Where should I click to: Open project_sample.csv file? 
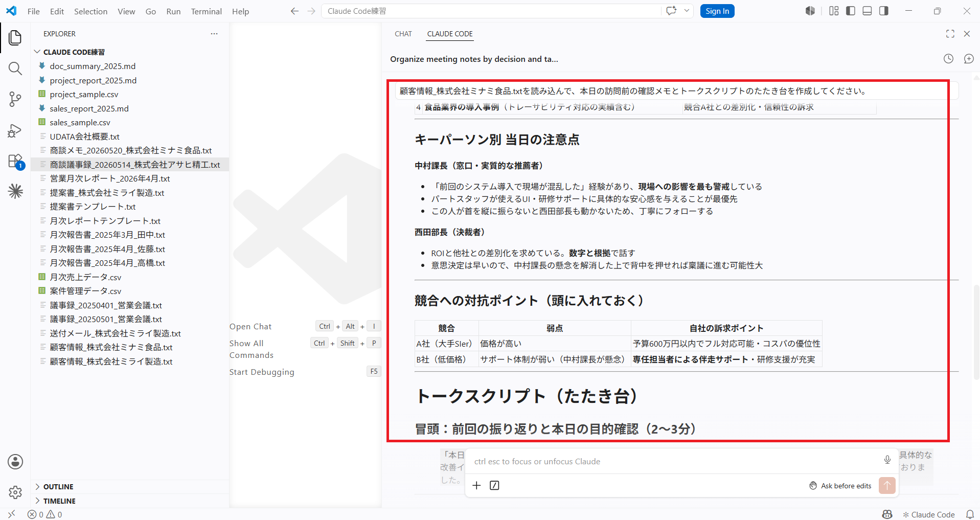pos(84,95)
